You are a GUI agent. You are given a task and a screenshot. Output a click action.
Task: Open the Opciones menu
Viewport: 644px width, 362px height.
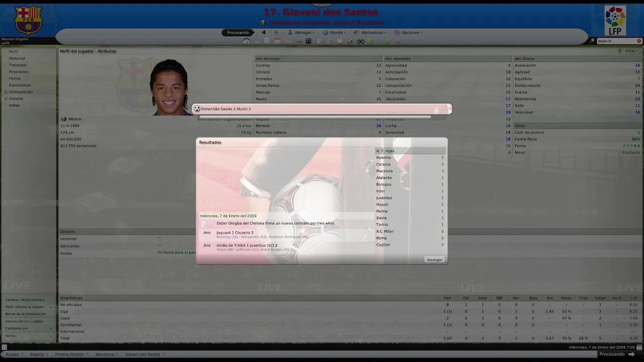pyautogui.click(x=408, y=32)
